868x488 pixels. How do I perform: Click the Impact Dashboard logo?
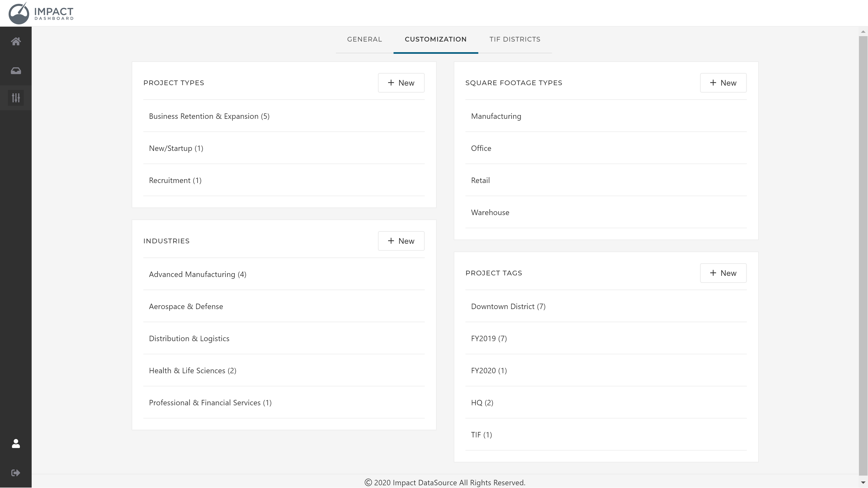41,13
